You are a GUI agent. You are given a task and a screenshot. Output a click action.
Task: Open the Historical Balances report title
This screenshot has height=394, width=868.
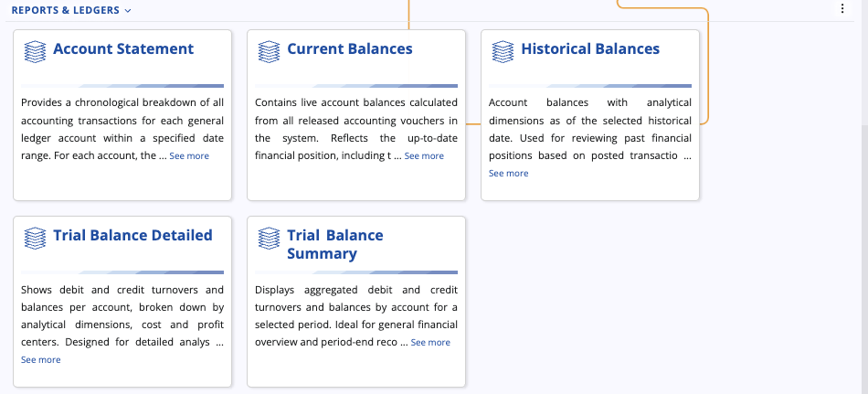590,49
